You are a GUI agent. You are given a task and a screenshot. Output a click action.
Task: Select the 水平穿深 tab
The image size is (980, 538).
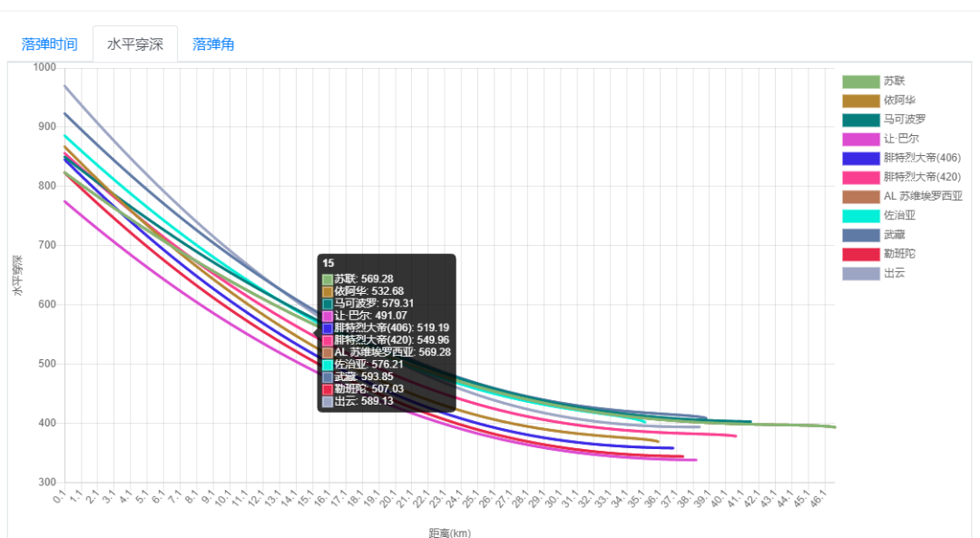point(135,44)
